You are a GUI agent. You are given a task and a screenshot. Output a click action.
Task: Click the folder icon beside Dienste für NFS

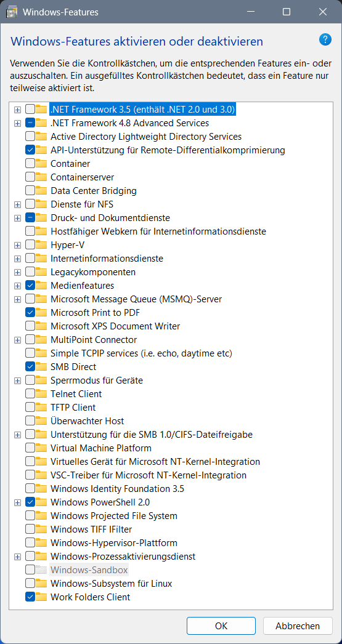41,204
